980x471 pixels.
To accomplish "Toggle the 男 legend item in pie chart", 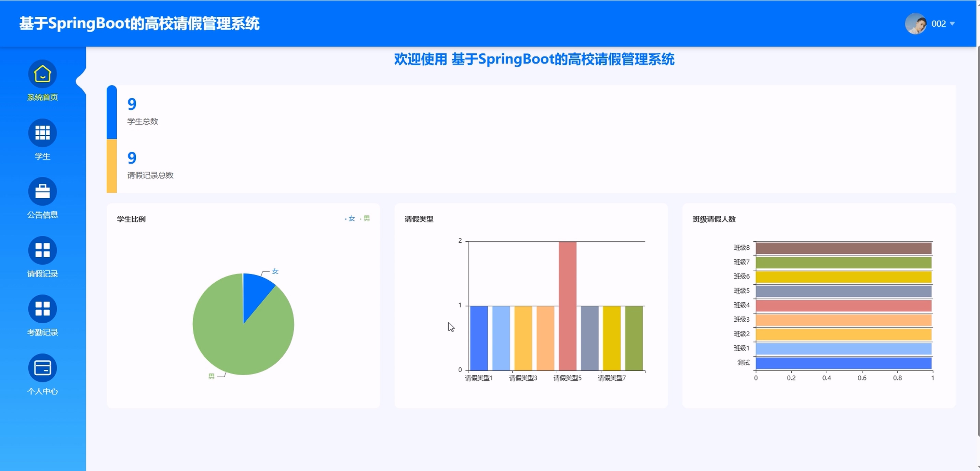I will coord(366,218).
